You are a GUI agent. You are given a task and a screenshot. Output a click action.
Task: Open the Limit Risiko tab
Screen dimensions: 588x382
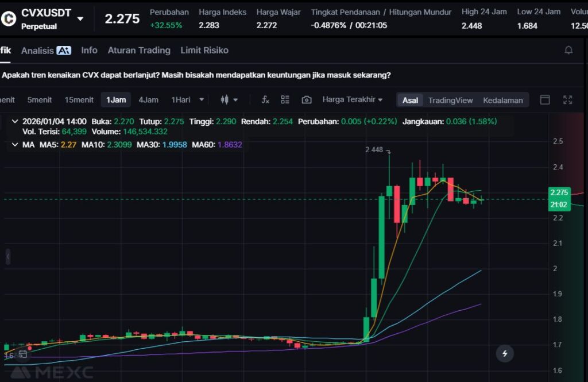tap(204, 51)
